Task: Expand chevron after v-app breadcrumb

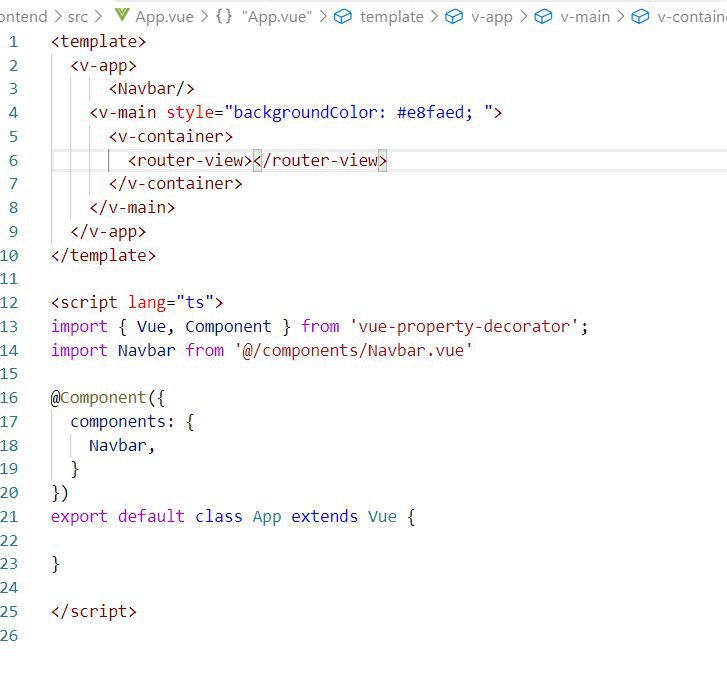Action: (x=523, y=17)
